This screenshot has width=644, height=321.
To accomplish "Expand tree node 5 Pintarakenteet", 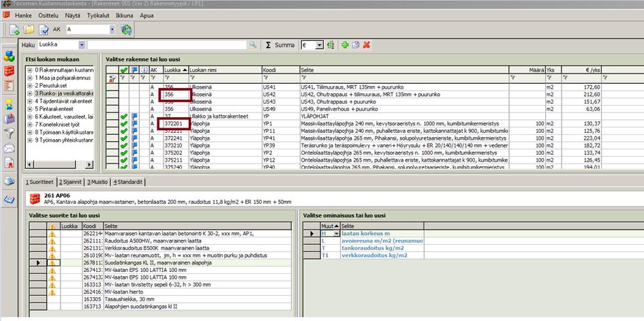I will (x=30, y=109).
